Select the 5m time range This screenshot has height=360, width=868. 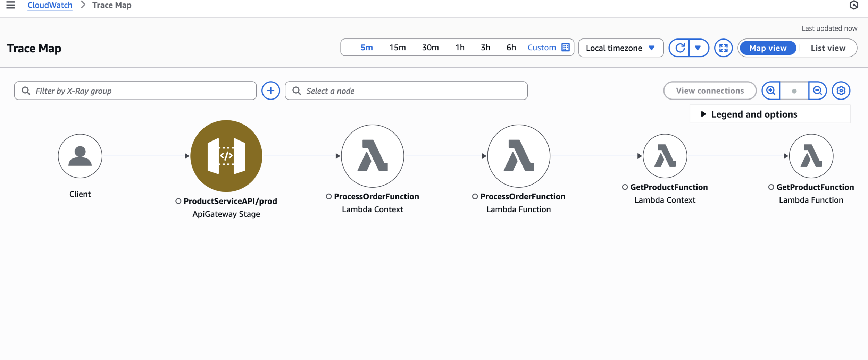(367, 48)
